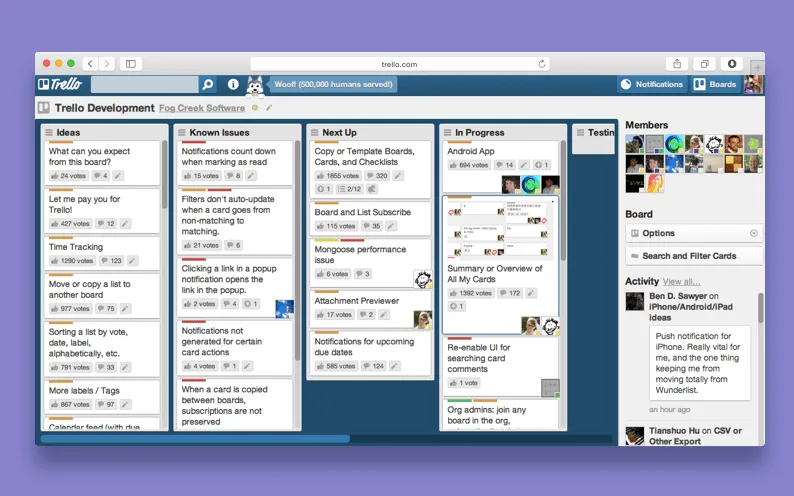Reload page via address bar refresh icon
This screenshot has height=496, width=794.
[541, 64]
